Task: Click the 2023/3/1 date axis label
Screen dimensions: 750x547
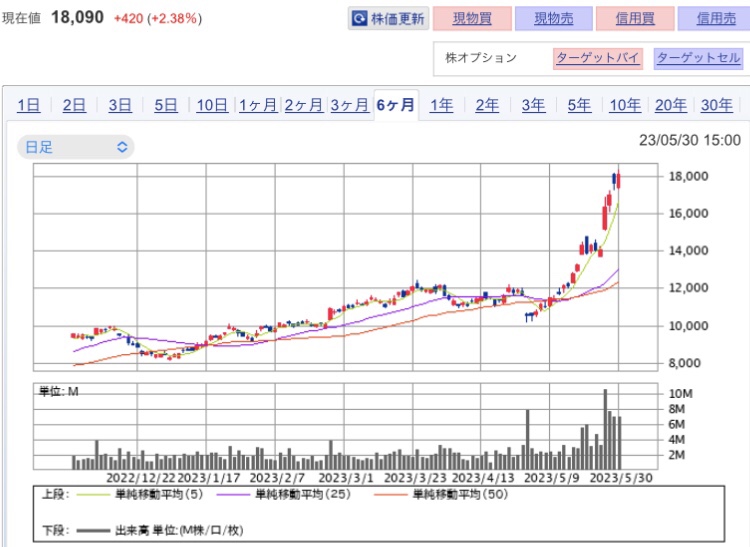Action: coord(345,478)
